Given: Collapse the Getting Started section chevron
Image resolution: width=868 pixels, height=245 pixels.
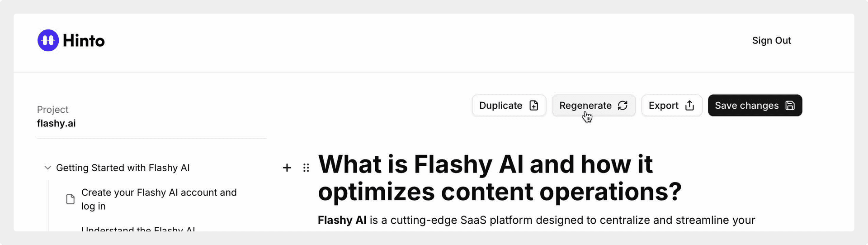Looking at the screenshot, I should point(47,168).
